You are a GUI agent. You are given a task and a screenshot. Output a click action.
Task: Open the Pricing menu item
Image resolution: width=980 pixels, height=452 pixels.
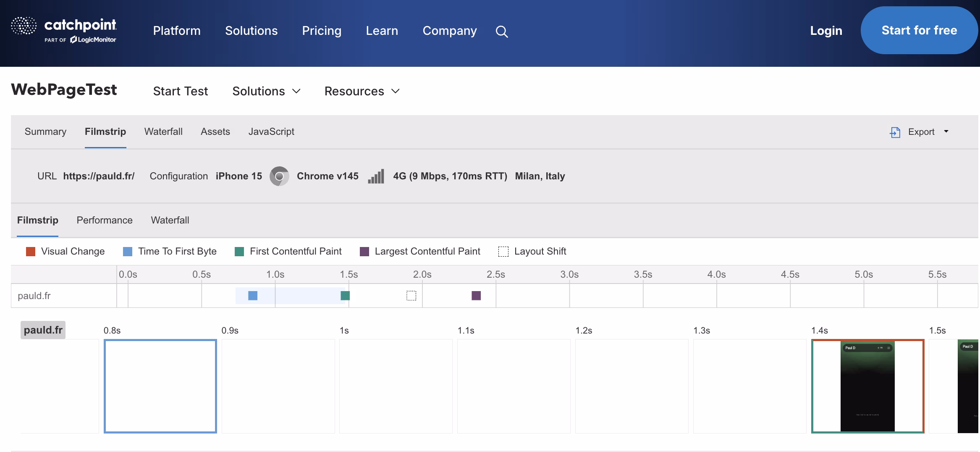322,31
